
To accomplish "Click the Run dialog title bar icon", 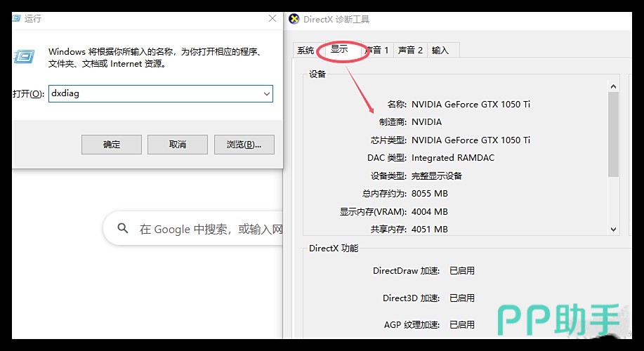I will click(x=16, y=19).
